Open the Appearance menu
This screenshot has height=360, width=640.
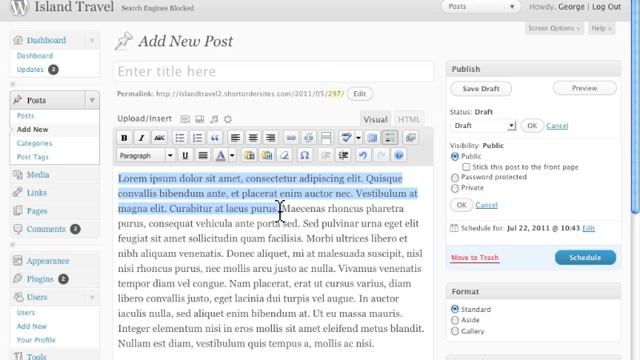pos(48,261)
